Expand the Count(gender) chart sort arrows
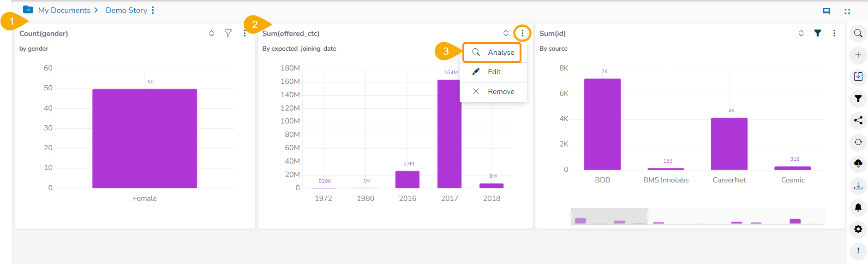 pos(211,33)
